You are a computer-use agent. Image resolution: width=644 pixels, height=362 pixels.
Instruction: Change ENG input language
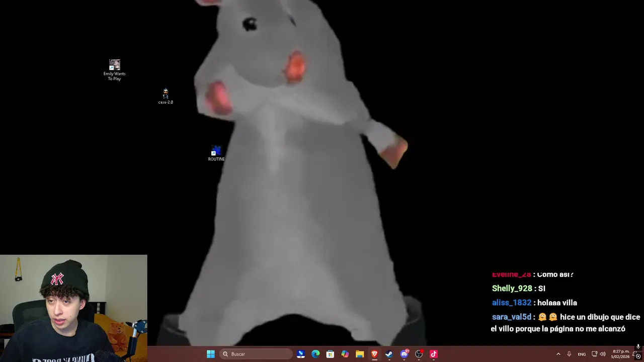point(582,354)
